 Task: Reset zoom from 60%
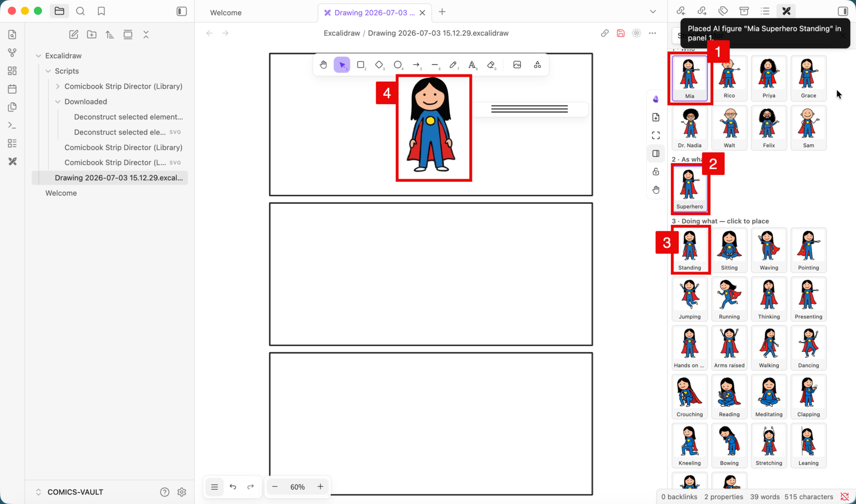click(x=297, y=487)
